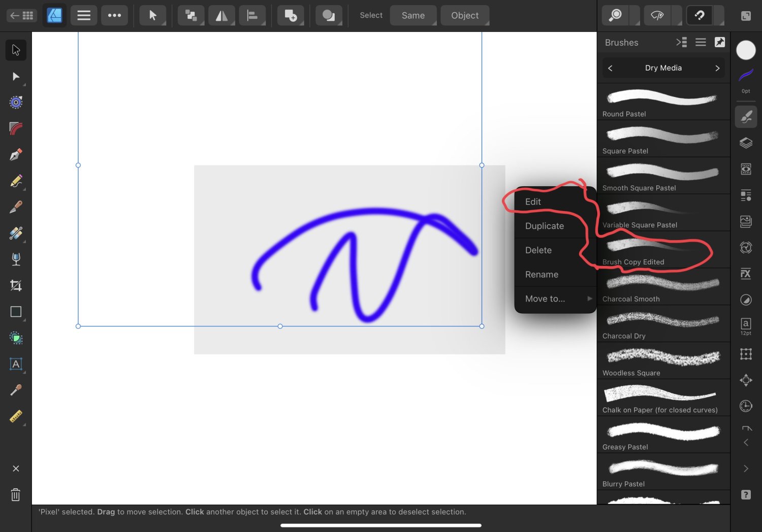
Task: Select the Colour Picker tool
Action: coord(15,390)
